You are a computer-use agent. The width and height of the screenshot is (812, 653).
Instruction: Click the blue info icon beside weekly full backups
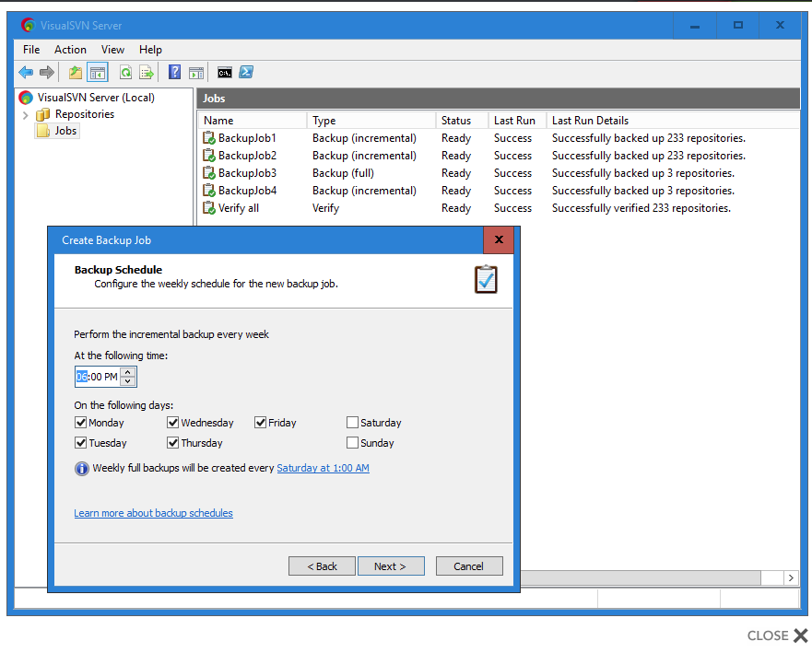82,469
